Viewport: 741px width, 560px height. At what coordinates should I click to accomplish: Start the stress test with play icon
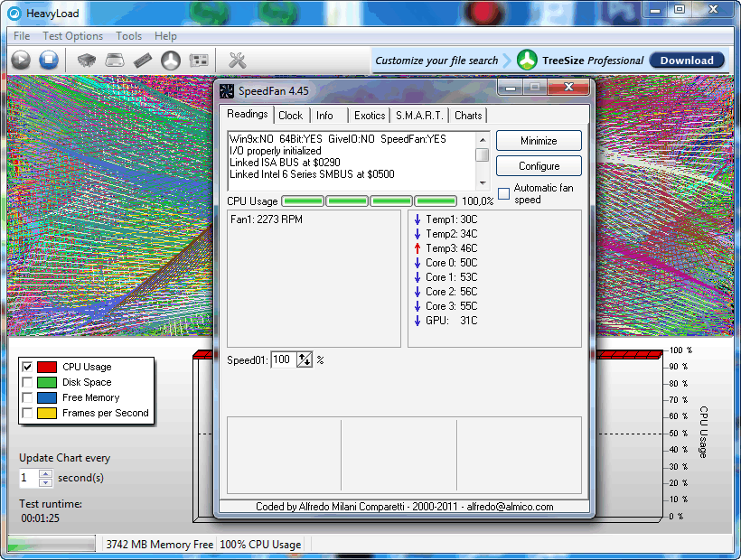tap(21, 61)
